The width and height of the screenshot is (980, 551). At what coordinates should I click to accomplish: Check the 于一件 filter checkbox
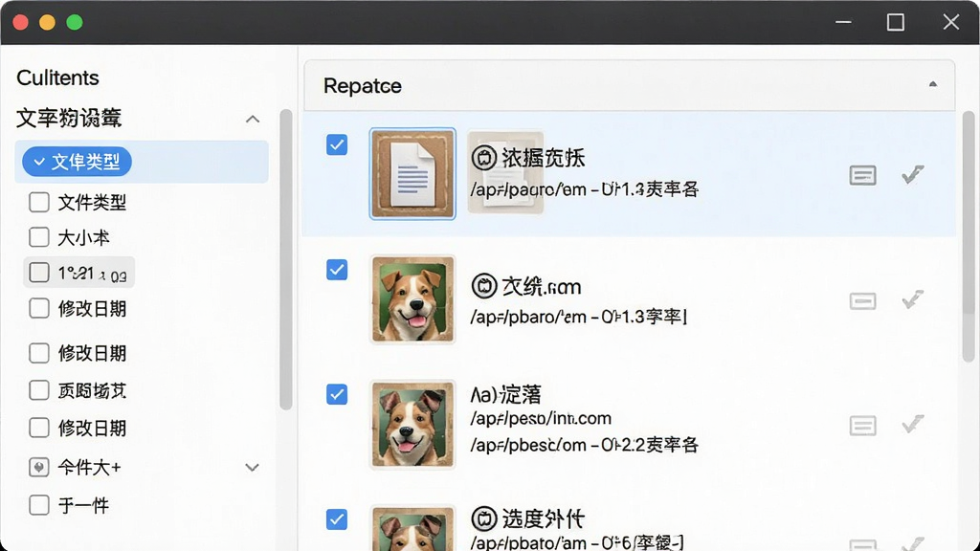[38, 505]
